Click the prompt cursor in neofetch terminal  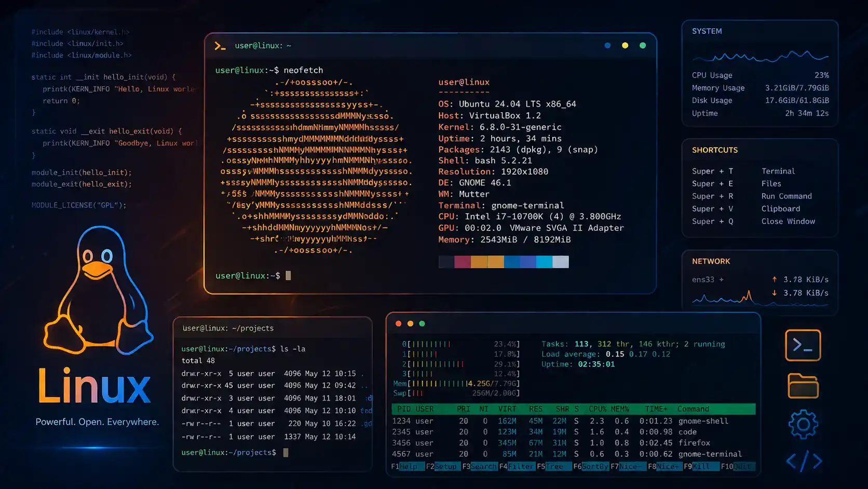click(x=288, y=275)
